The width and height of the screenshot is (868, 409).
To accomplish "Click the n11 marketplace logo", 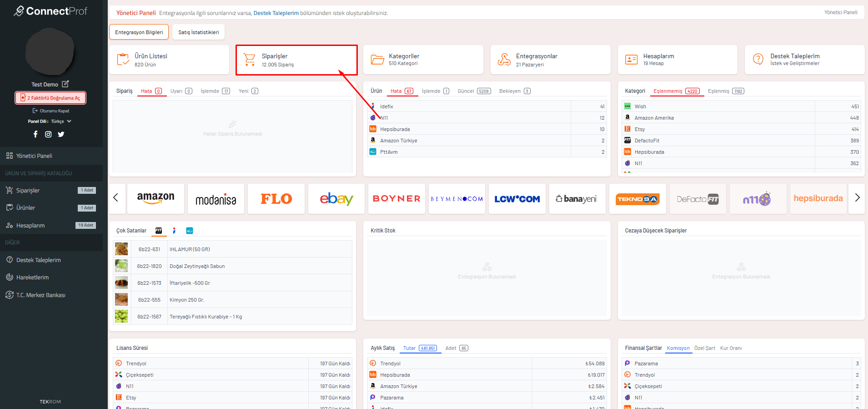I will pyautogui.click(x=758, y=198).
